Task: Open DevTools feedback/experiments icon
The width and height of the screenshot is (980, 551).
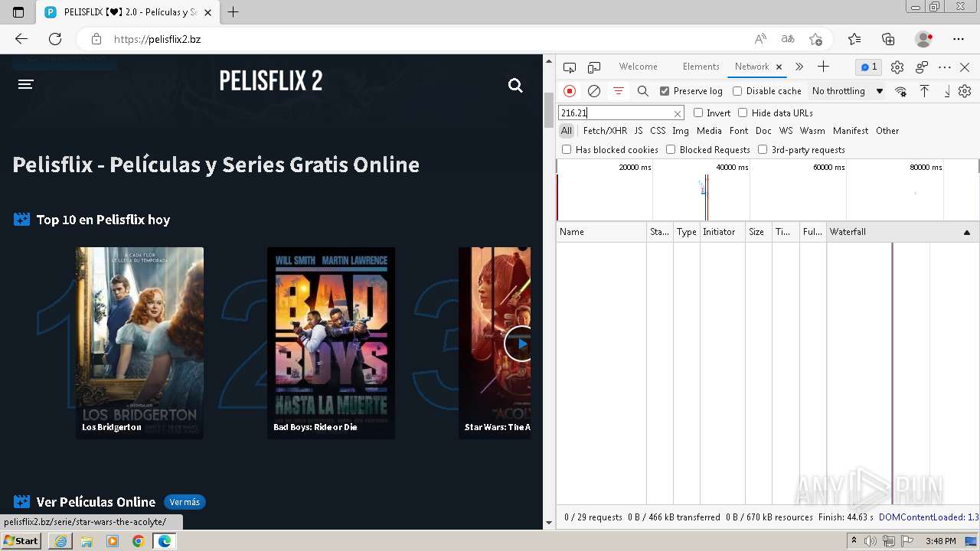Action: (921, 67)
